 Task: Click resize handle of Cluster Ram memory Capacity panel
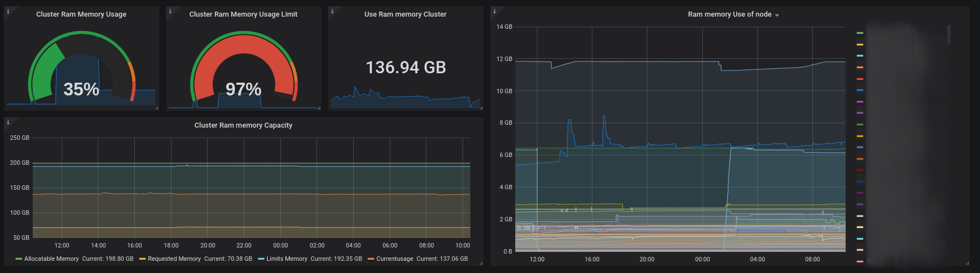click(x=481, y=264)
